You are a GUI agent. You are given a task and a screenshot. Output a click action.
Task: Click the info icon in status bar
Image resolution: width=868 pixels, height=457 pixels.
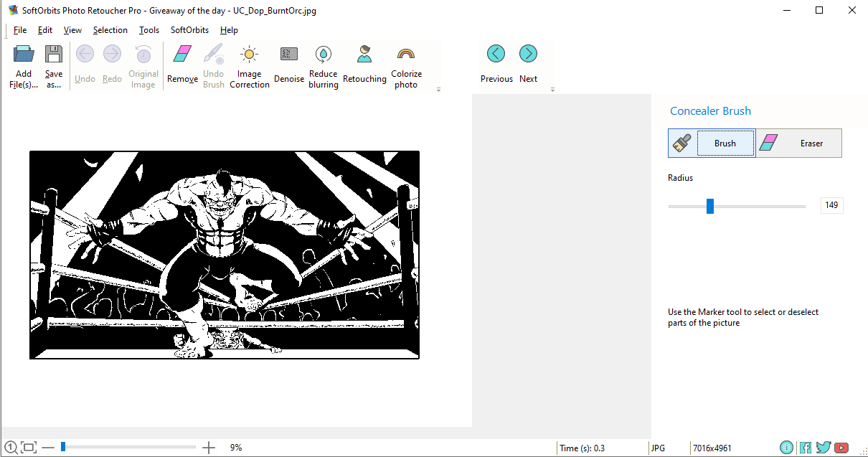coord(787,448)
